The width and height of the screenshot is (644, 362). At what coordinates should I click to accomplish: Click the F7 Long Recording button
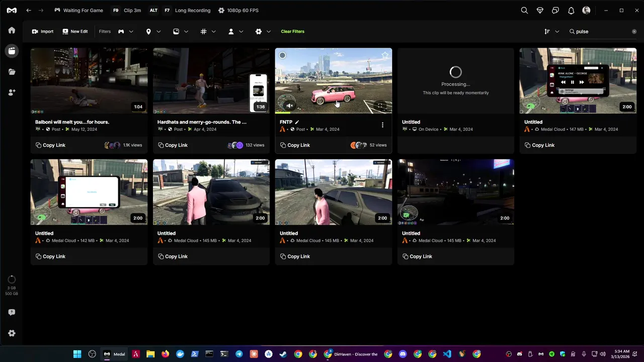pyautogui.click(x=187, y=10)
